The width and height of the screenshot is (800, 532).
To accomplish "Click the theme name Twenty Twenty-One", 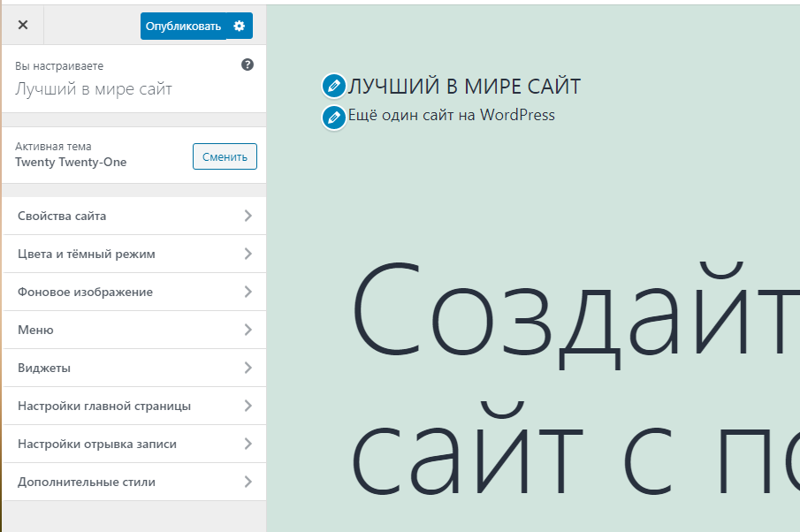I will pos(71,163).
